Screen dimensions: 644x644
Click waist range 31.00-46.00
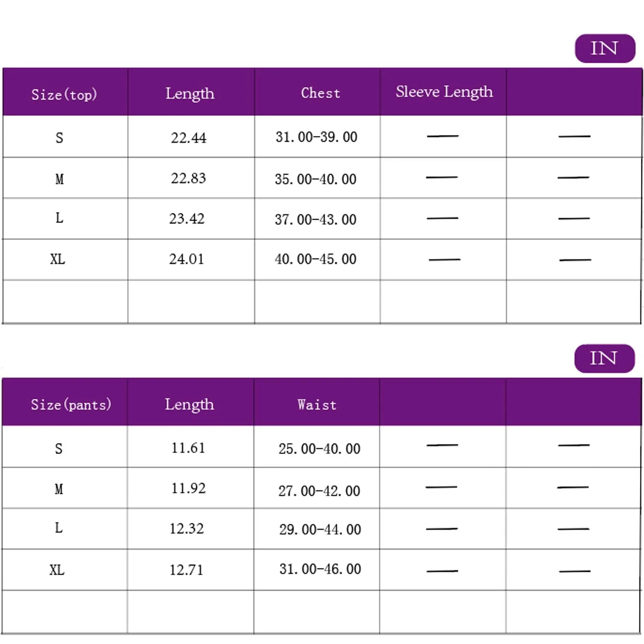coord(320,569)
